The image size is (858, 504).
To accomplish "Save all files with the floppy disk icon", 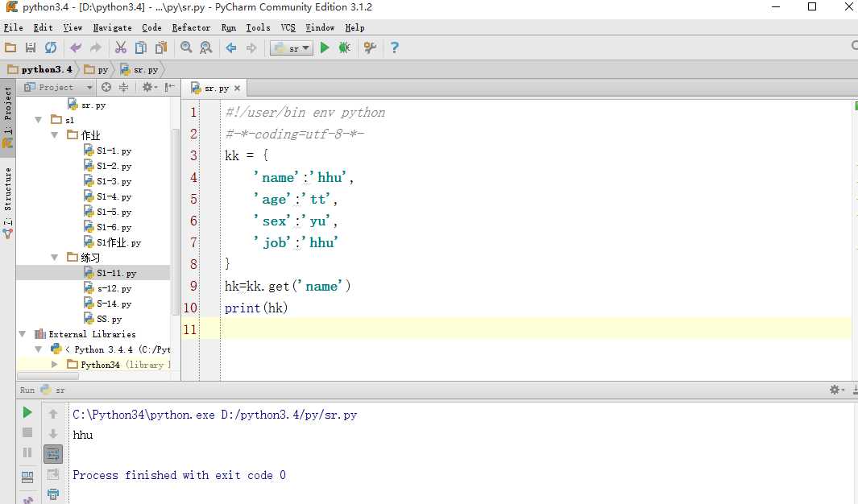I will [31, 48].
